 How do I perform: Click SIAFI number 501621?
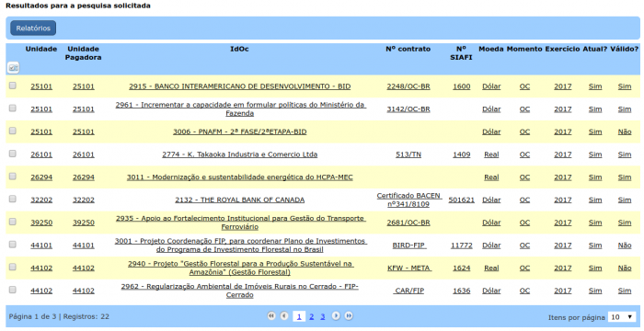coord(461,200)
